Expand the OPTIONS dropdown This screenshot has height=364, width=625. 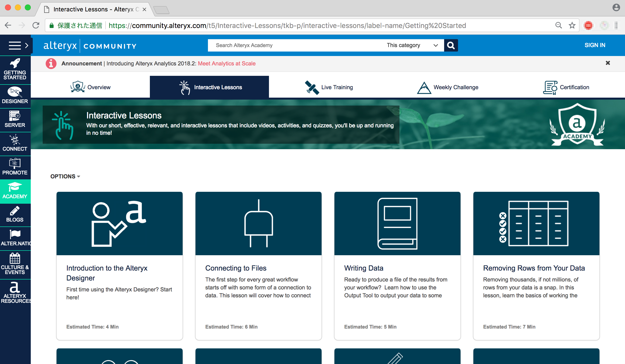click(65, 176)
